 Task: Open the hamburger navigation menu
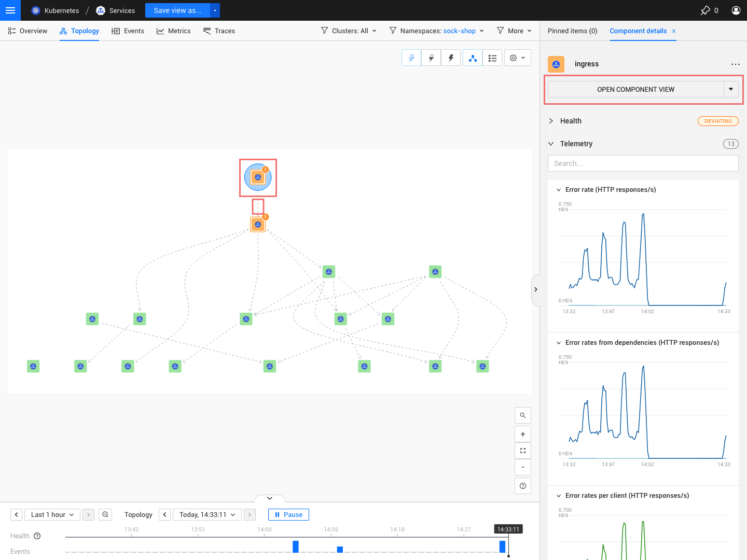10,10
